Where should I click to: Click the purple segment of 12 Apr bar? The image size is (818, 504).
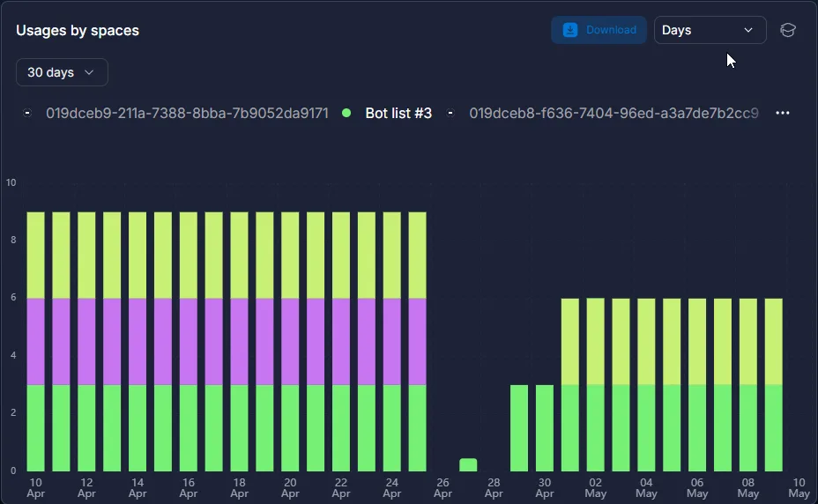pyautogui.click(x=86, y=342)
